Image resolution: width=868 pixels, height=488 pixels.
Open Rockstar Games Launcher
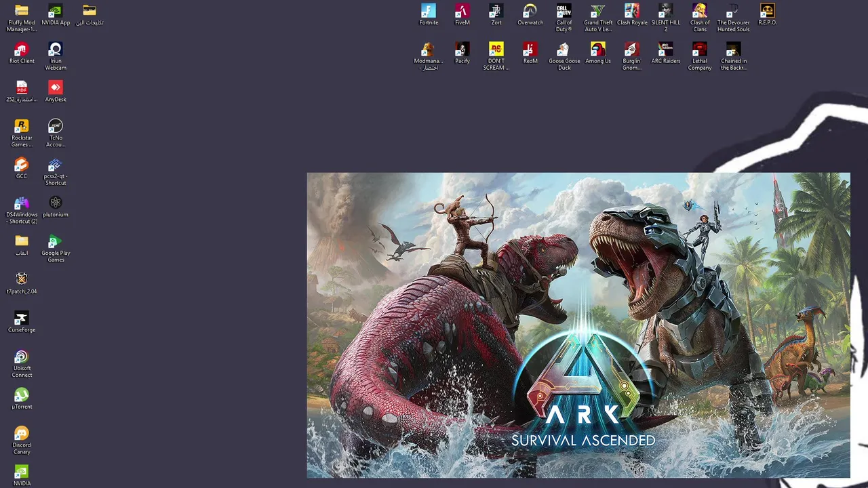coord(22,126)
